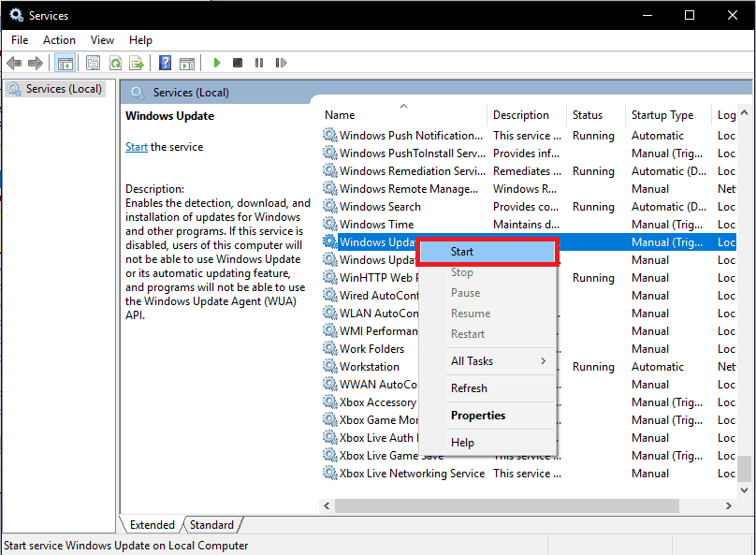Choose Help in the context menu
This screenshot has width=756, height=555.
(x=487, y=442)
